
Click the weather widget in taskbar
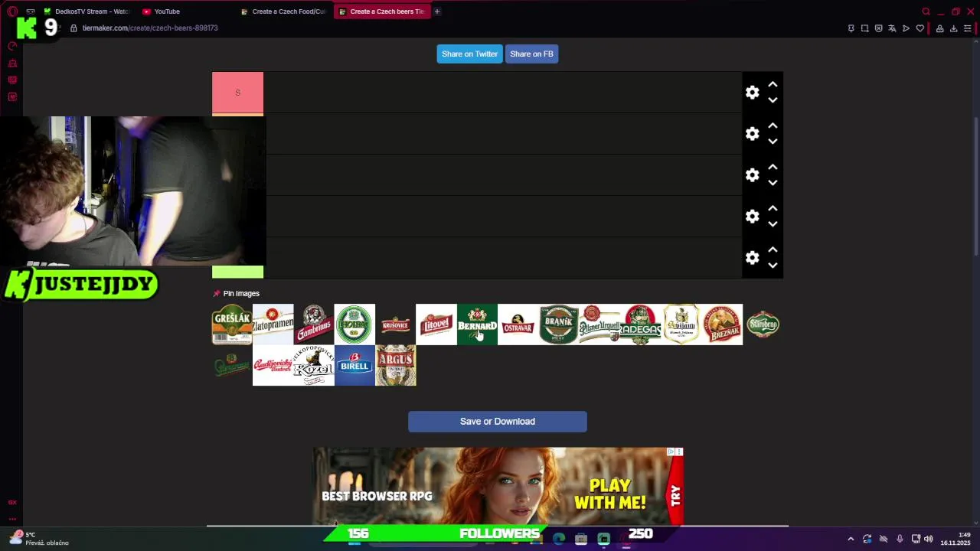pos(40,539)
